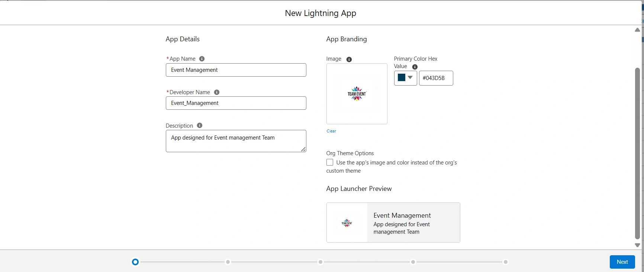Click the Description text area
Screen dimensions: 644x272
(x=236, y=141)
